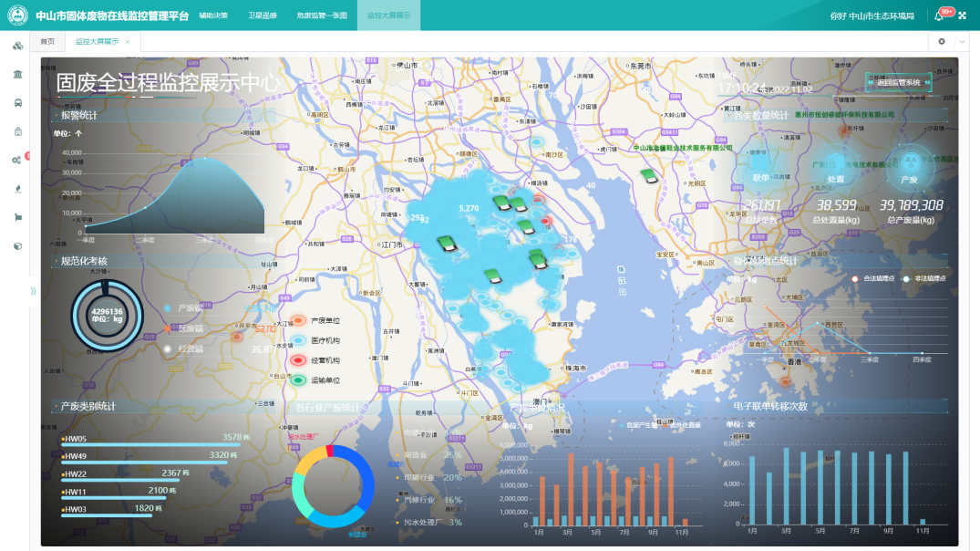Viewport: 980px width, 551px height.
Task: Click 你好 中山市生态环境局 user greeting
Action: [x=872, y=16]
